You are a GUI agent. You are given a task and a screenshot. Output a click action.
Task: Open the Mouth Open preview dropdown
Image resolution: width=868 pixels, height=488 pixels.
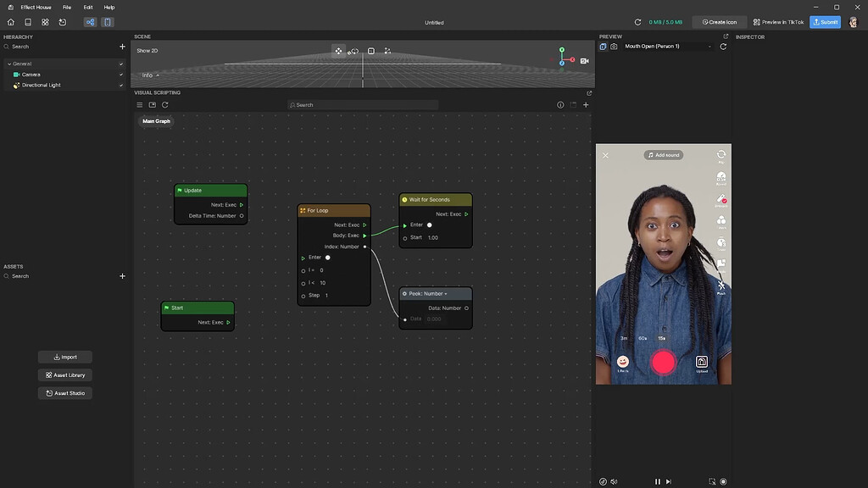tap(669, 47)
